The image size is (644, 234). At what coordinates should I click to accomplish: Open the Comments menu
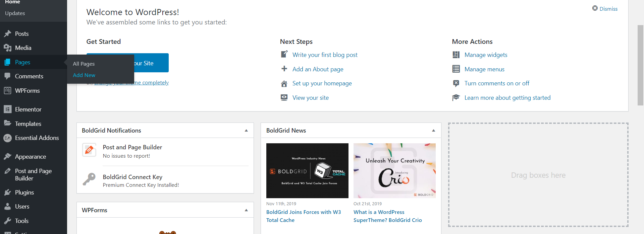coord(29,76)
